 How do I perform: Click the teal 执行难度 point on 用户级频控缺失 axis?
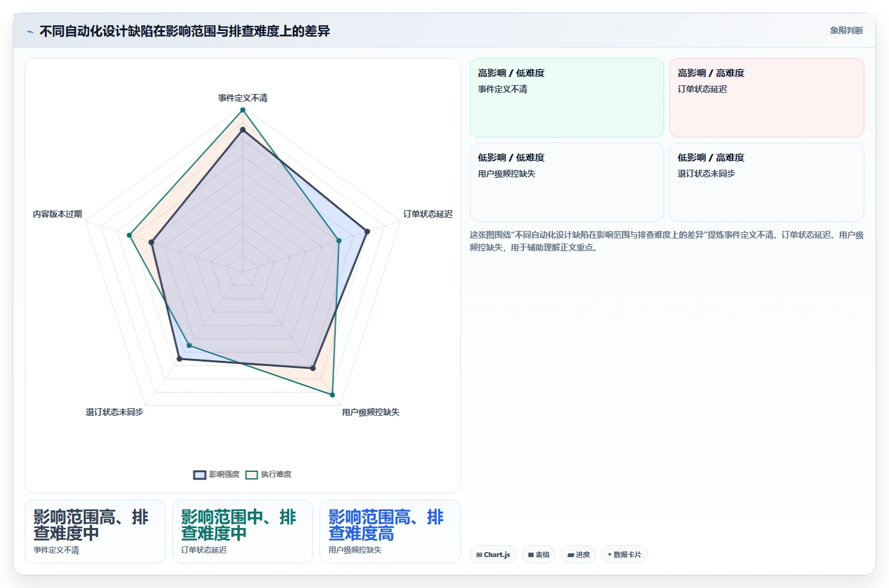tap(333, 395)
